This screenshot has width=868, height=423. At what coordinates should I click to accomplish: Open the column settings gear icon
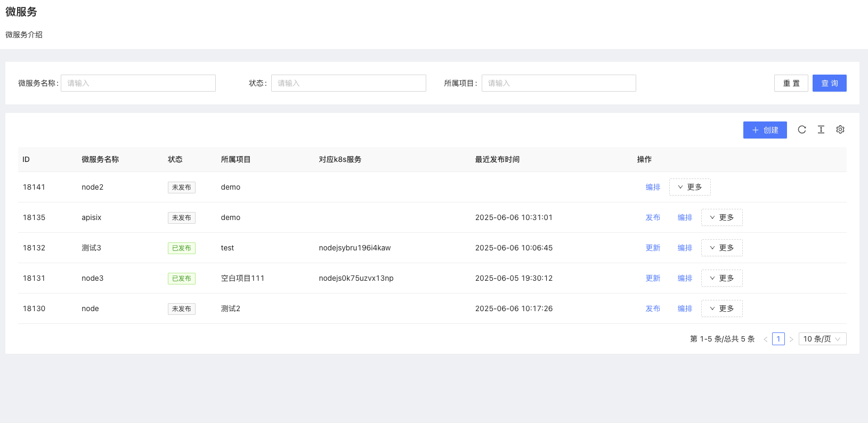pos(840,129)
